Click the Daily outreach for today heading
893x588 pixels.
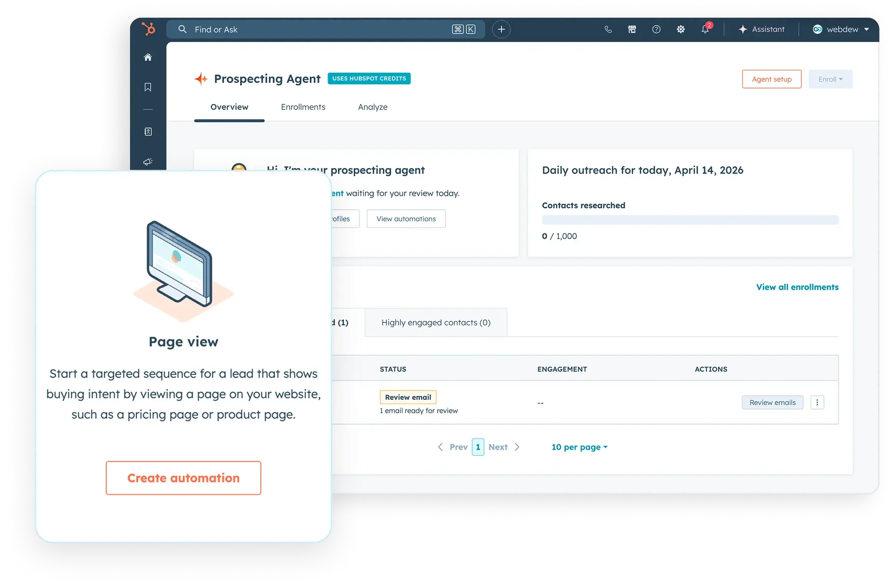(642, 171)
